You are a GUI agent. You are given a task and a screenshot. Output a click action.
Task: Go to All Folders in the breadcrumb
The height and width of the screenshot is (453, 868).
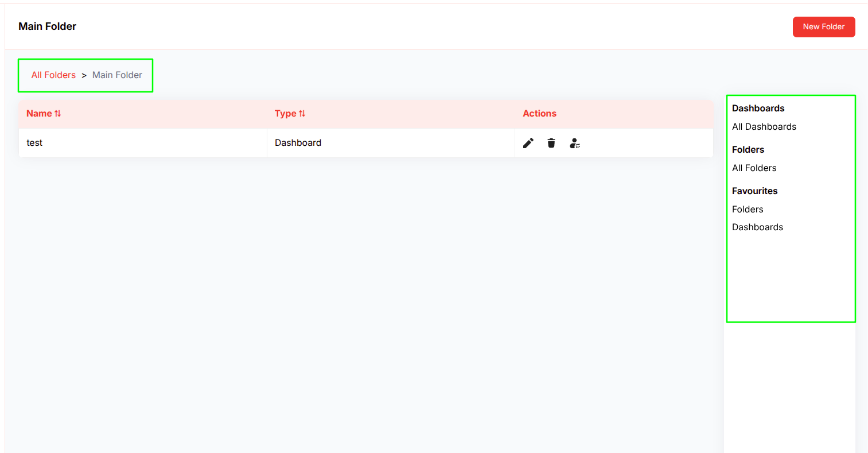(53, 75)
